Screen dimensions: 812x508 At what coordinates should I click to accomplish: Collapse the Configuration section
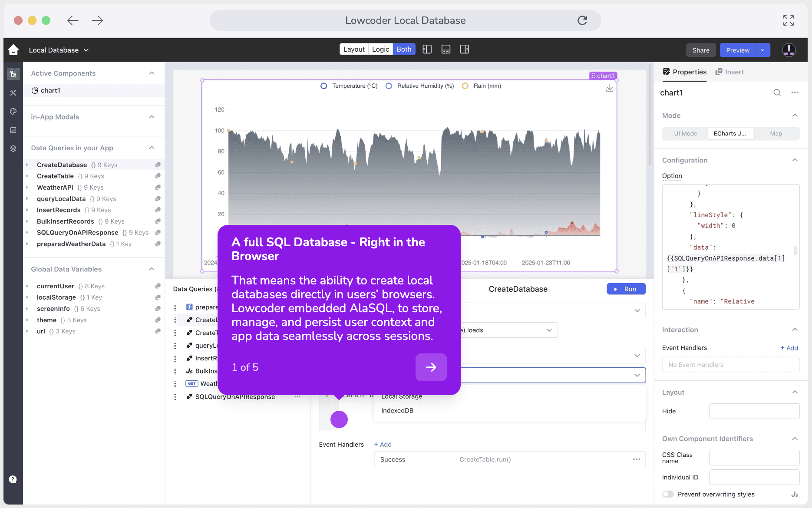click(x=795, y=160)
